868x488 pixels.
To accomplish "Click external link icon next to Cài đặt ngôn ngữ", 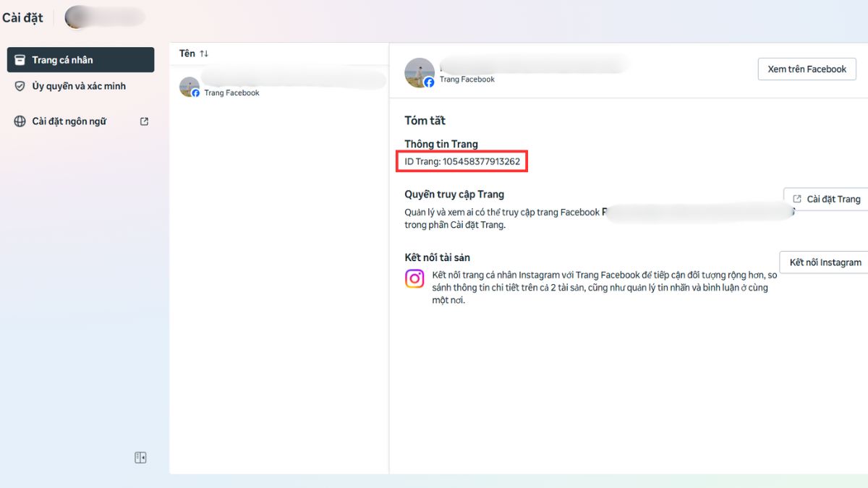I will [x=144, y=121].
